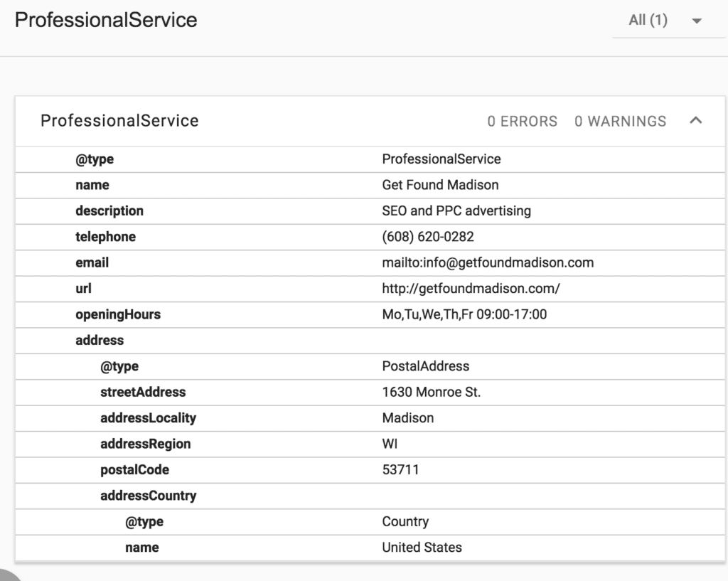Select the 53711 postal code value
This screenshot has height=581, width=728.
[401, 470]
